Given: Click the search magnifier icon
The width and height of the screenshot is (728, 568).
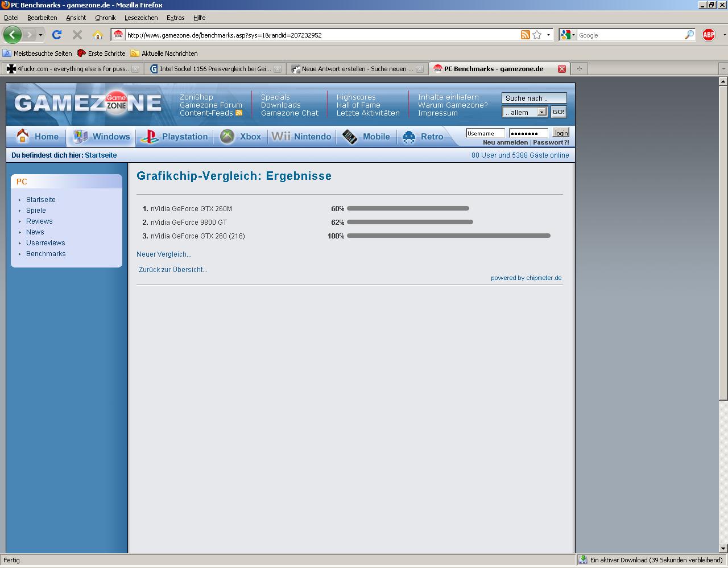Looking at the screenshot, I should tap(689, 35).
